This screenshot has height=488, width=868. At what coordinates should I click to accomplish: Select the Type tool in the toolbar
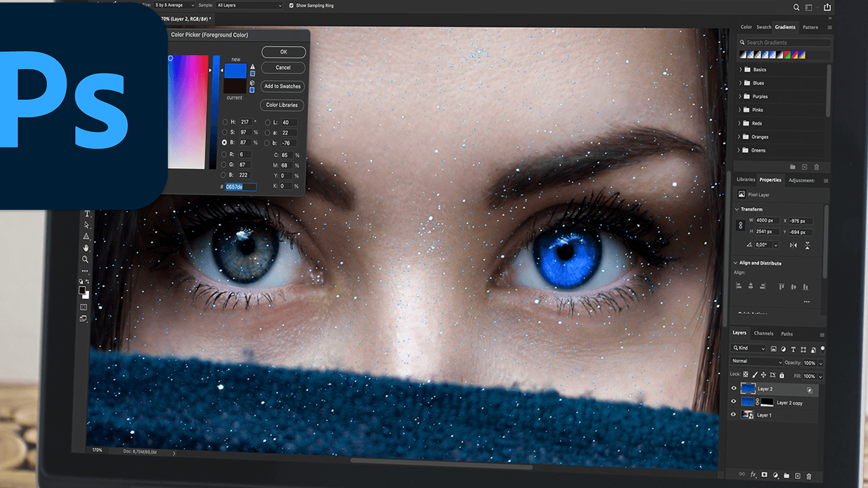(x=87, y=214)
